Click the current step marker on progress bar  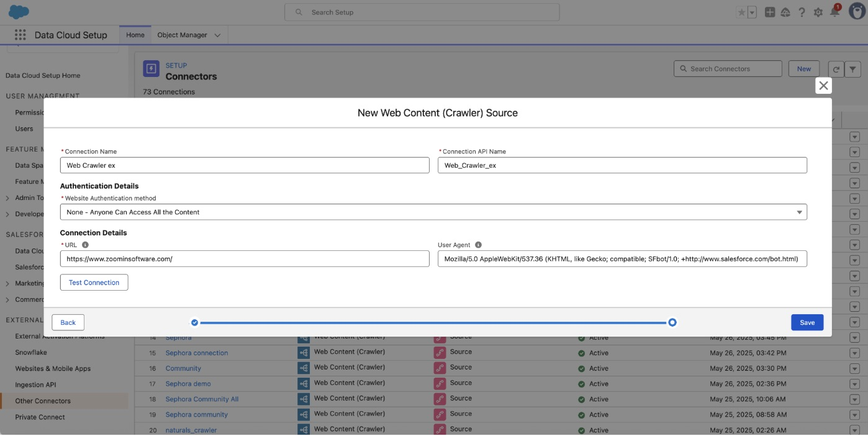point(672,322)
